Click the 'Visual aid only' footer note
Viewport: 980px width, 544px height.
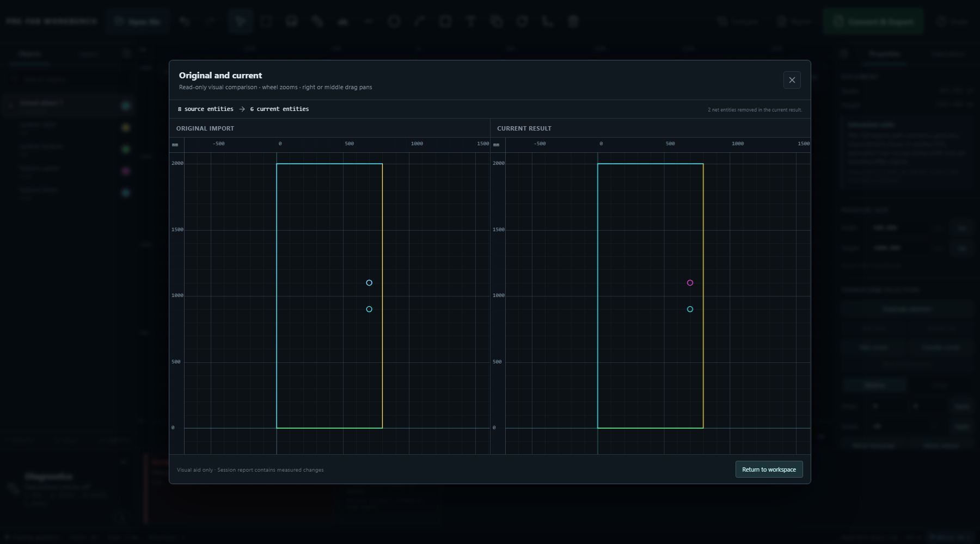click(x=250, y=470)
